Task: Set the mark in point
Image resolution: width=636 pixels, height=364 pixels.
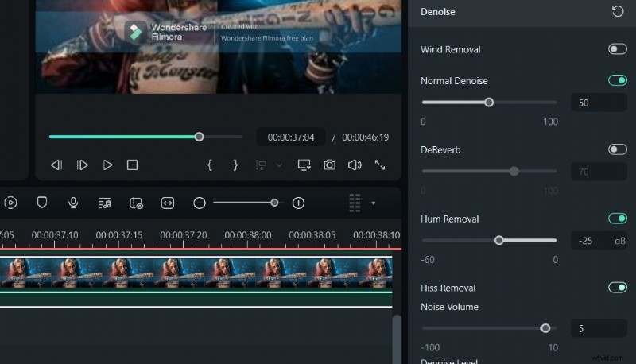Action: [x=210, y=165]
